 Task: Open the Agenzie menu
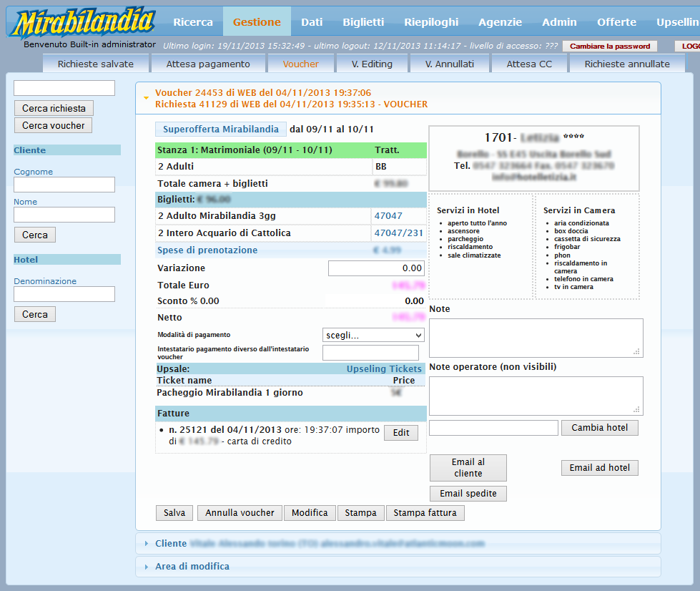tap(500, 22)
